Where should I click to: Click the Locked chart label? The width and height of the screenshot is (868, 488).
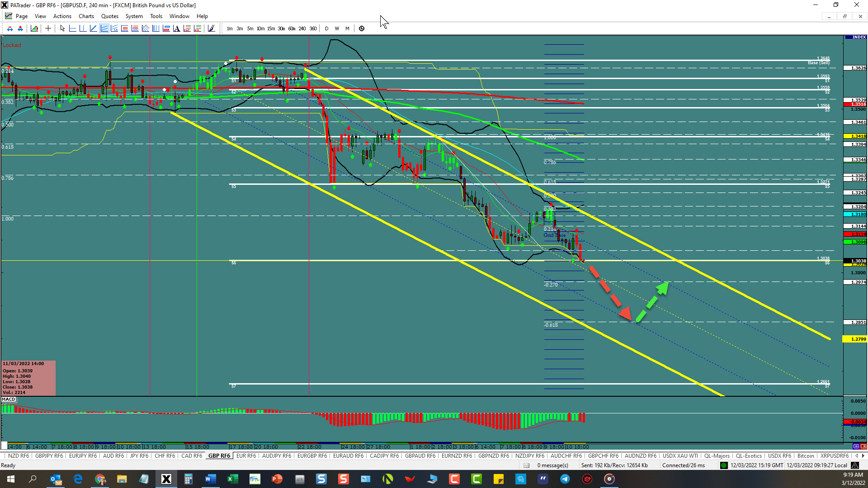point(12,45)
